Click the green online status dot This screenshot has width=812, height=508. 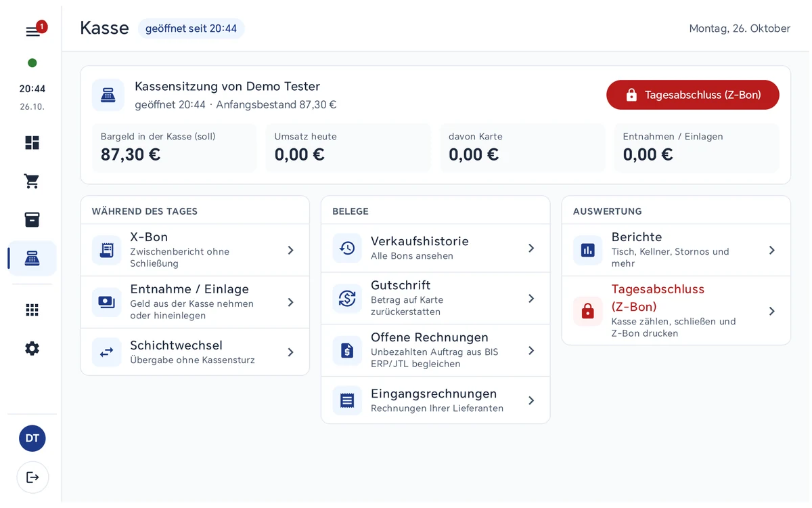coord(32,63)
